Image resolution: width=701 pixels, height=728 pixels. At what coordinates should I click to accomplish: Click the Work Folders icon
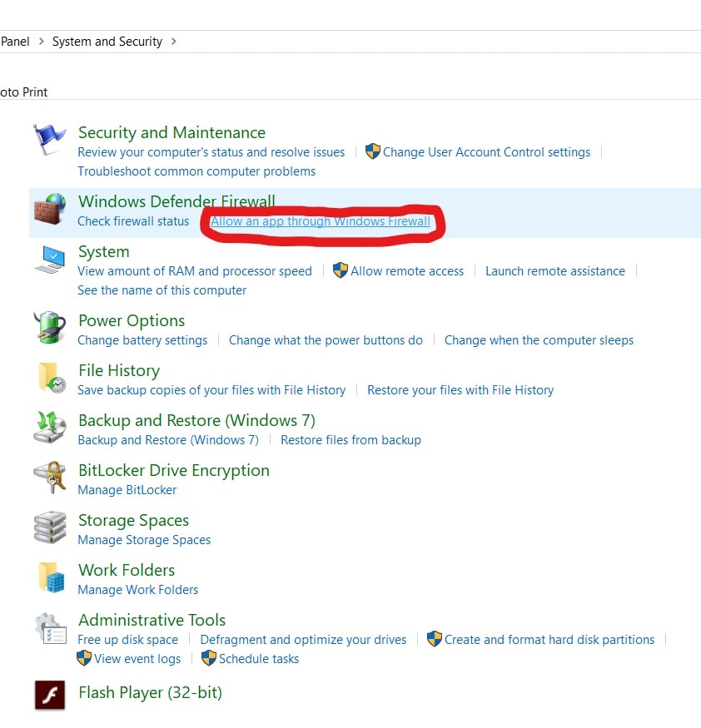(51, 577)
